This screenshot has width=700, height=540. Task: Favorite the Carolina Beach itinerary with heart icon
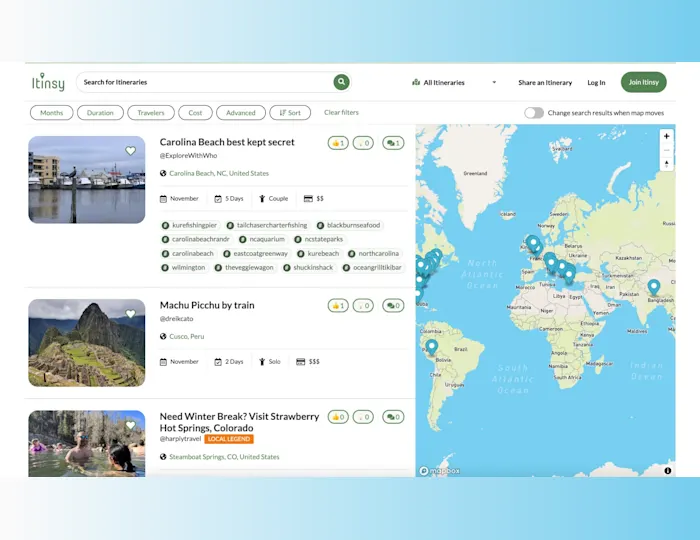(x=130, y=151)
